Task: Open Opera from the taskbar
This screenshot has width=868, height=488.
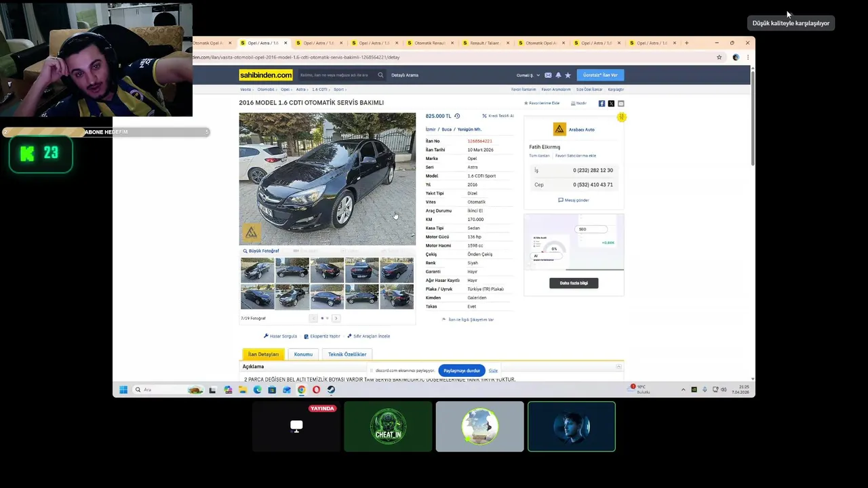Action: [316, 390]
